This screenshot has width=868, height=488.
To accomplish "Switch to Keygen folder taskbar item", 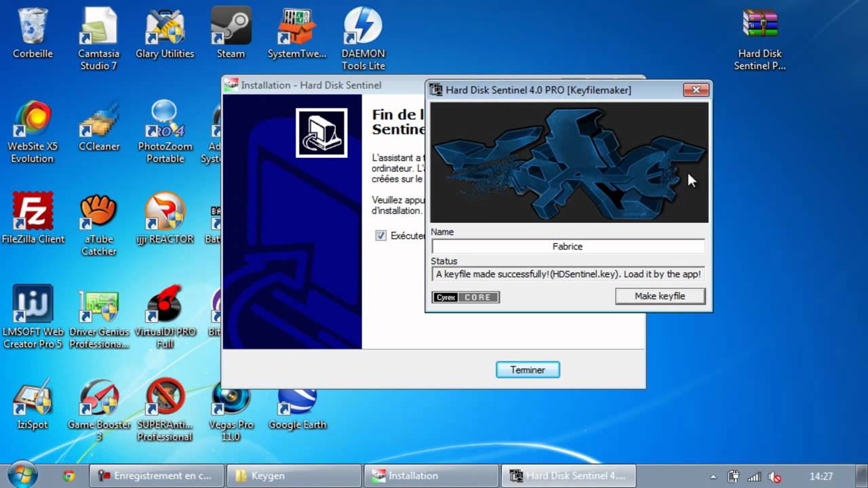I will coord(293,476).
